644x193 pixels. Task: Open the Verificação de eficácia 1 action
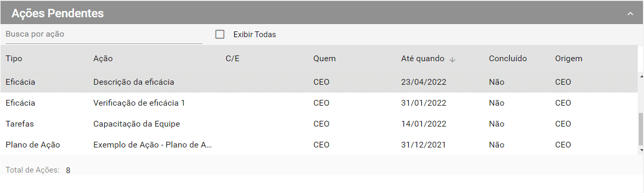point(139,103)
